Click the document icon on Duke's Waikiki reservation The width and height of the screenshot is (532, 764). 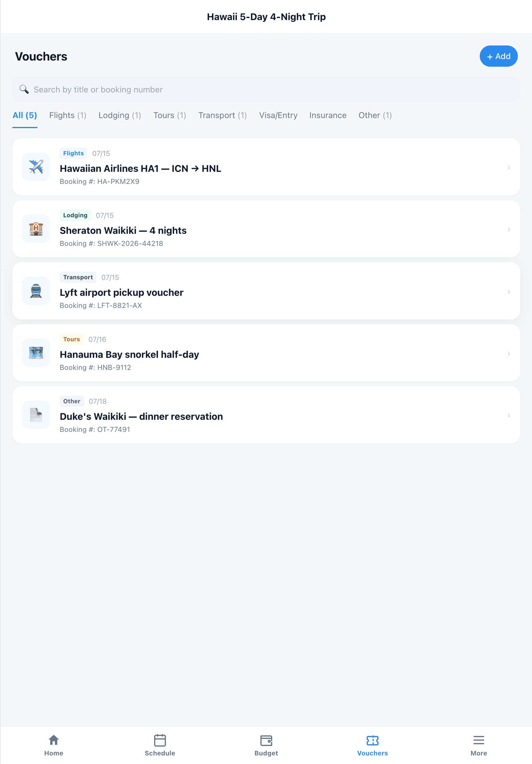[36, 414]
